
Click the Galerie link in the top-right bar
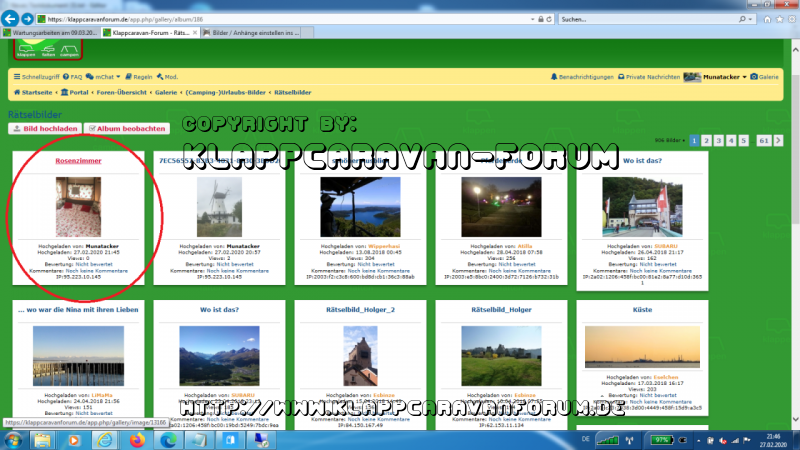point(768,76)
